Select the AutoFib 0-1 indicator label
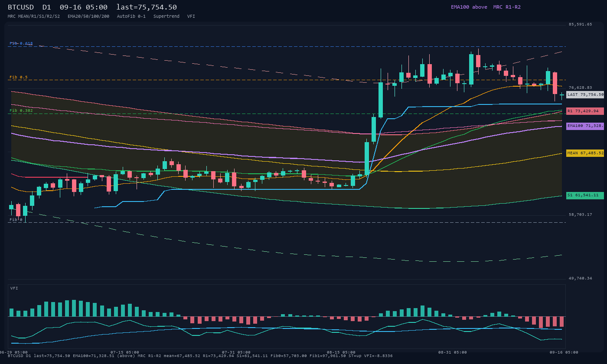The image size is (607, 364). pyautogui.click(x=131, y=16)
